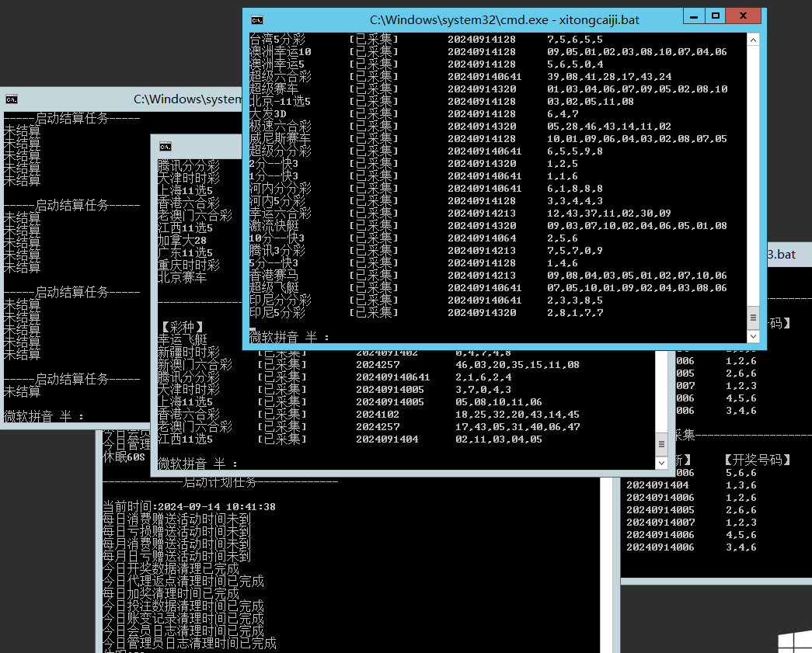Click the lower 【开奖号码】 header in right console
Screen dimensions: 812x653
(x=757, y=460)
